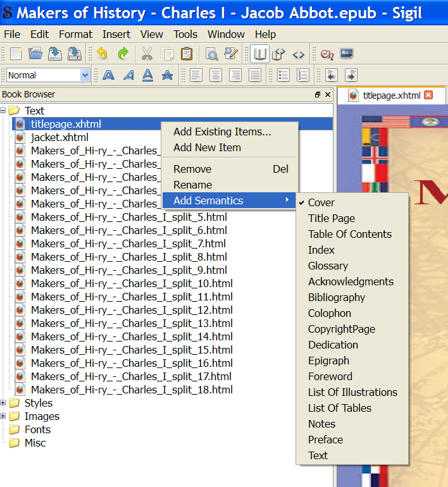448x487 pixels.
Task: Insert a chapter break icon
Action: click(327, 54)
